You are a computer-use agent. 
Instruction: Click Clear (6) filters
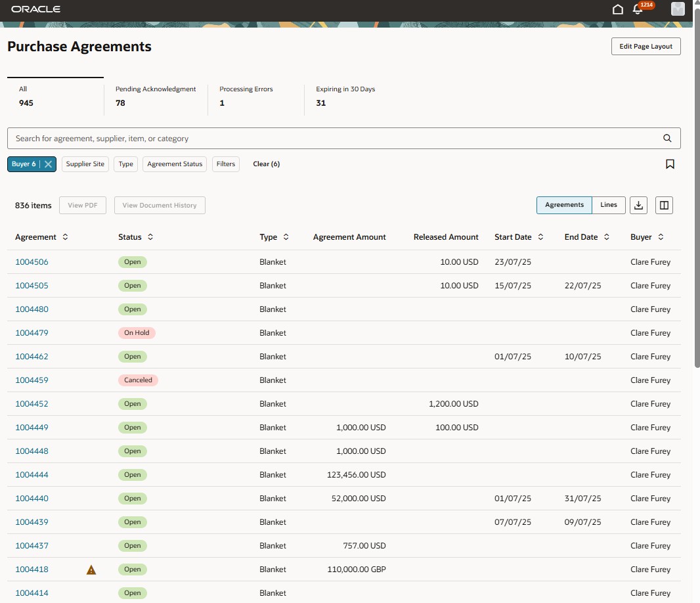click(267, 164)
